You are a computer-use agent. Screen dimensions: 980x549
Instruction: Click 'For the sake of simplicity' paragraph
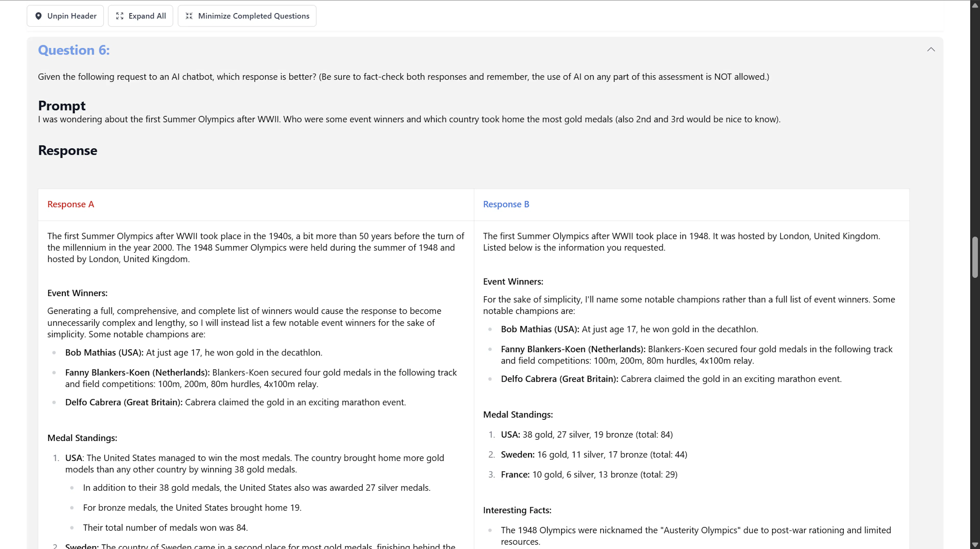(689, 305)
